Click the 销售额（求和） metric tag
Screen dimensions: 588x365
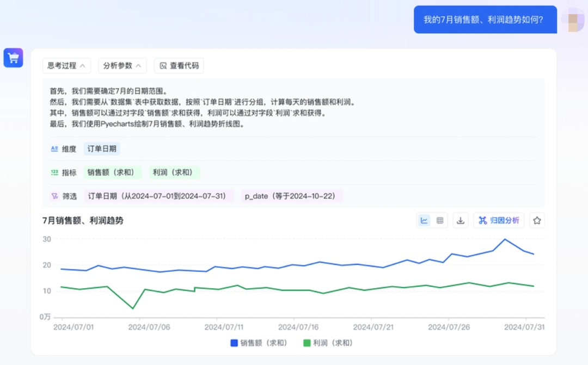click(113, 172)
